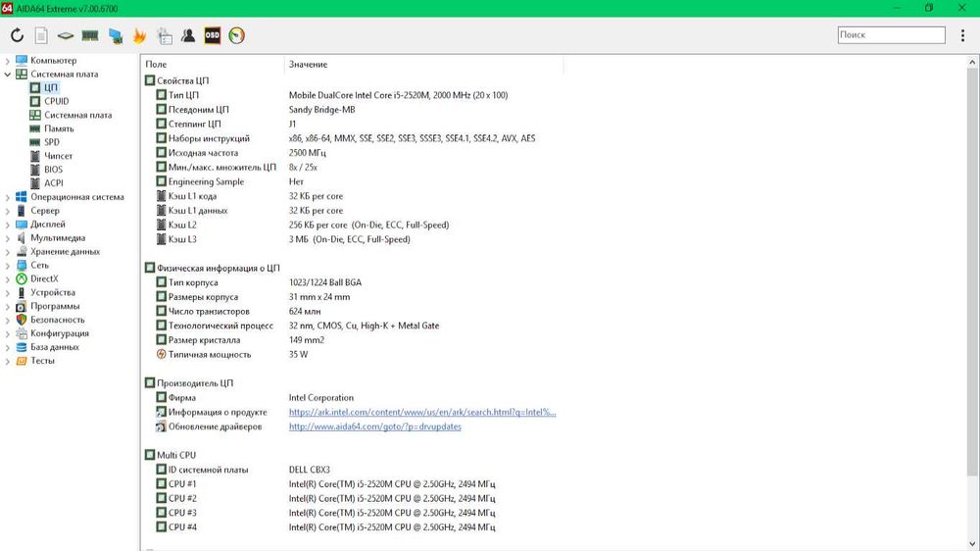Expand the Компьютер tree node
Viewport: 980px width, 551px height.
point(8,61)
